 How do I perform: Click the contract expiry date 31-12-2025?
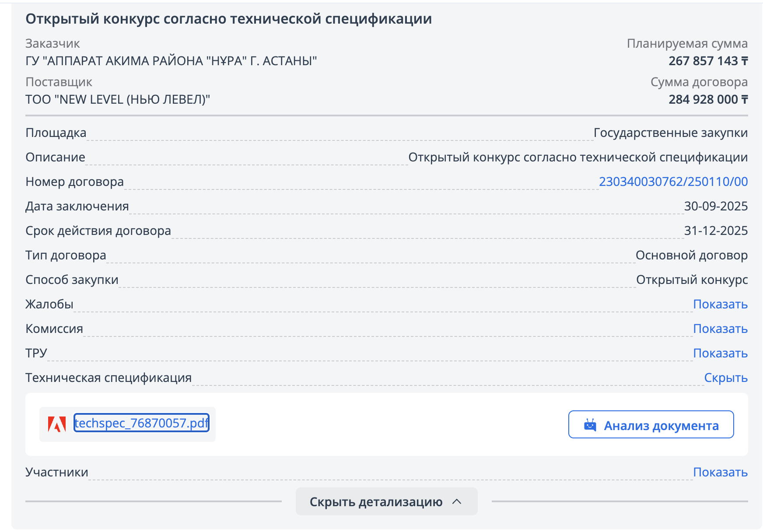tap(716, 231)
